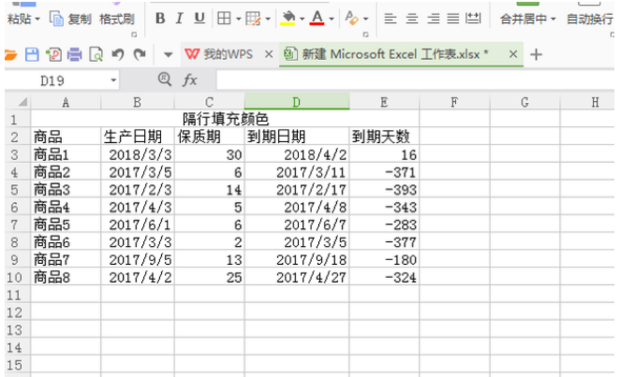The height and width of the screenshot is (377, 620).
Task: Select the cell 2017/9/18
Action: 297,260
